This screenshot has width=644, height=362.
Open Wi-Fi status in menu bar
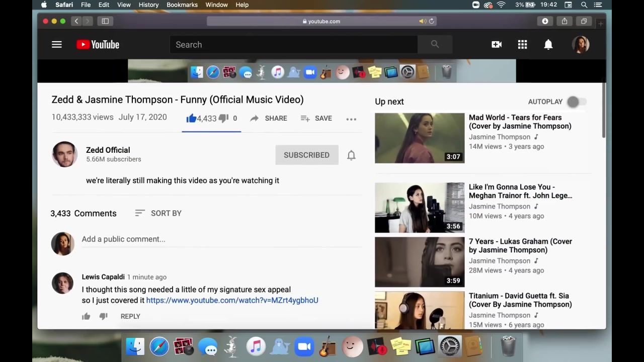(501, 5)
